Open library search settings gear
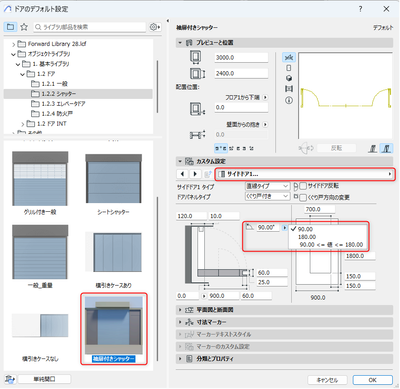The width and height of the screenshot is (400, 389). coord(154,27)
